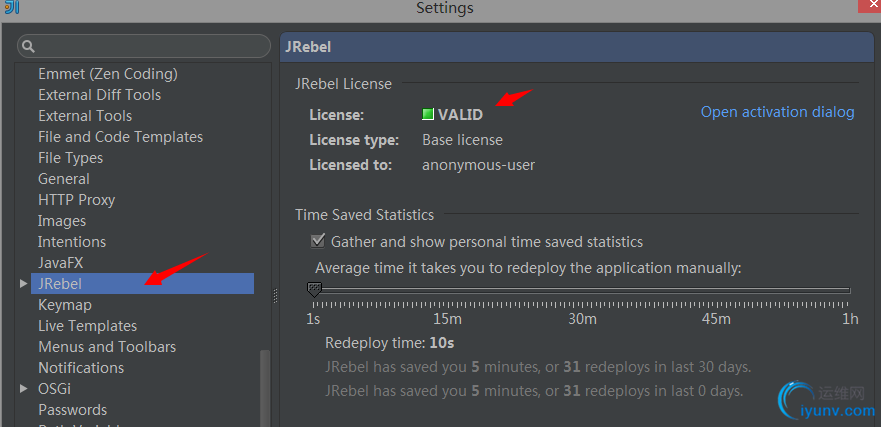Select Images settings entry
This screenshot has height=427, width=881.
(62, 221)
